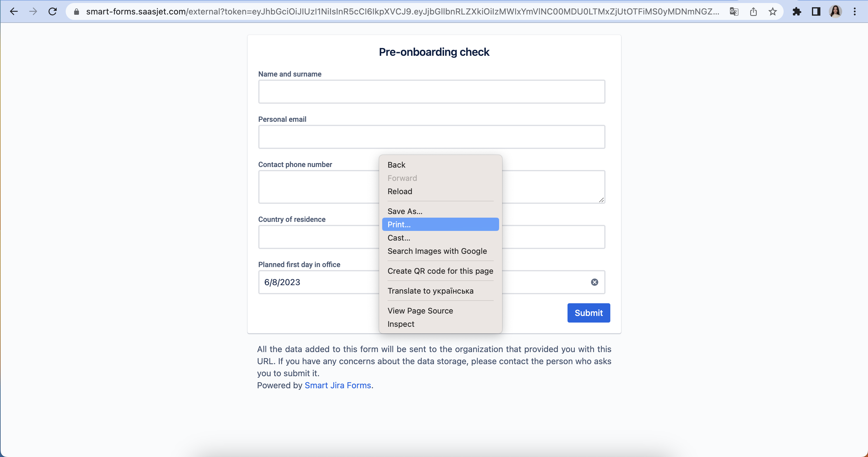The width and height of the screenshot is (868, 457).
Task: Reload the page with the toolbar icon
Action: click(52, 11)
